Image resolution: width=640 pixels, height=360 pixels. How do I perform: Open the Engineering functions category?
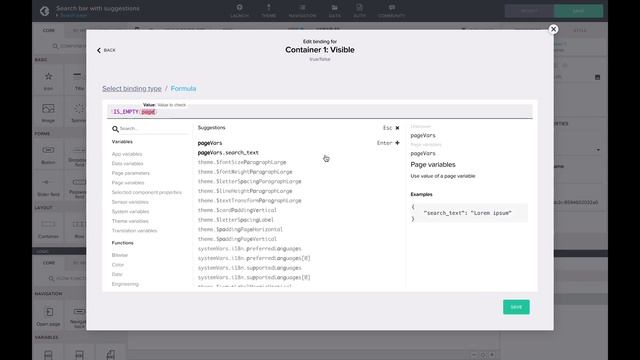click(x=125, y=284)
